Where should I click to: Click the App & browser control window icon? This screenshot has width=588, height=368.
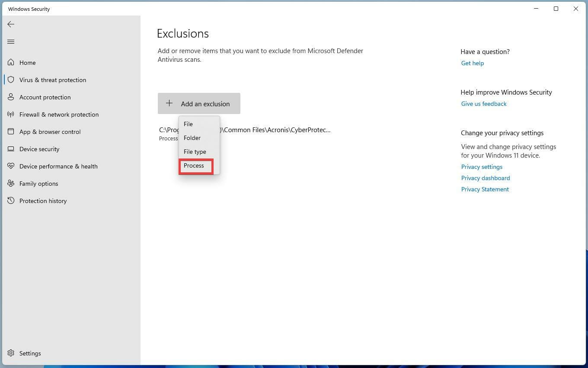11,131
